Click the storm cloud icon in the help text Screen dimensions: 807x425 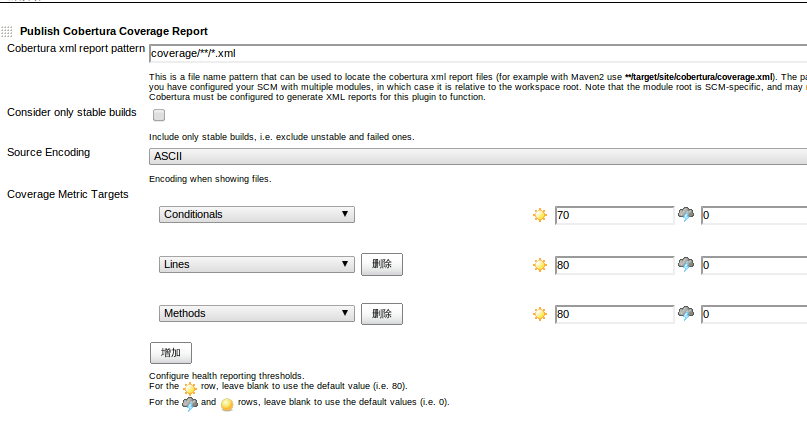click(189, 404)
